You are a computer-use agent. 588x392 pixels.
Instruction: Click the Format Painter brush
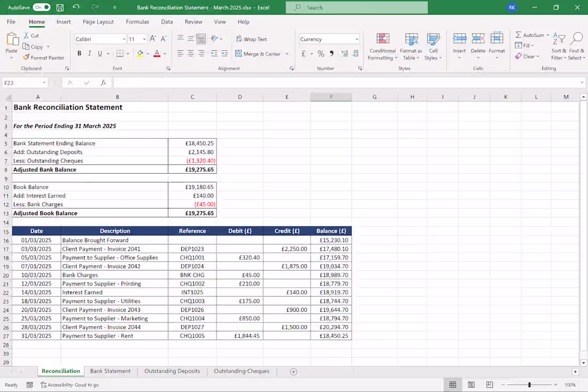click(26, 57)
